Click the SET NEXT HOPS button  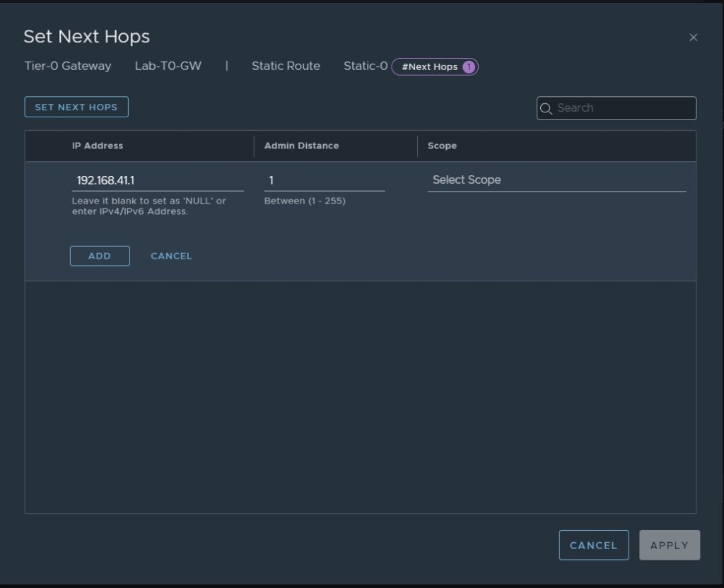coord(76,107)
